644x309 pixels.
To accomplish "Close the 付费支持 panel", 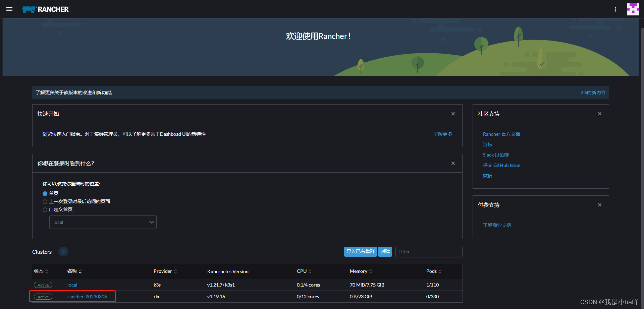I will (600, 205).
